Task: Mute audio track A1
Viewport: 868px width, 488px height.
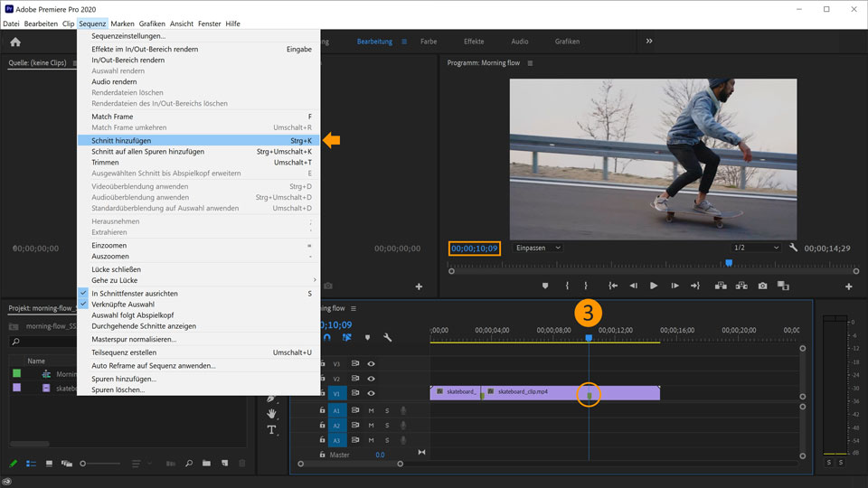Action: click(371, 410)
